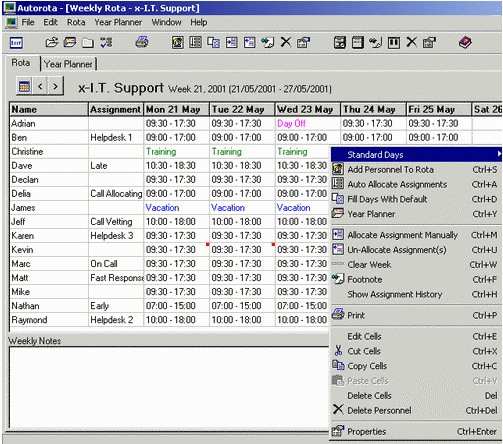Choose Delete Personnel in context menu
503x444 pixels.
pyautogui.click(x=415, y=410)
